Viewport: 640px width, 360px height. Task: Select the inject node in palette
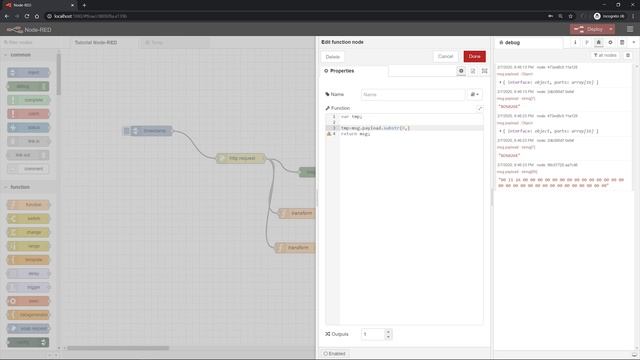coord(28,73)
